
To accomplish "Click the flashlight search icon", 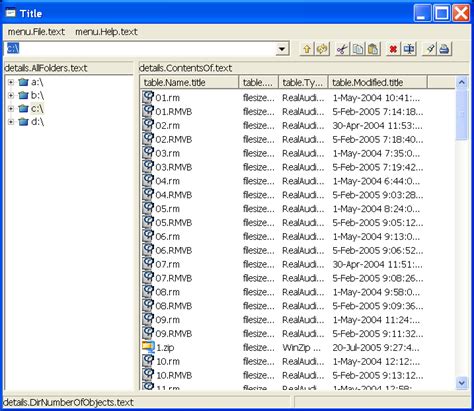I will click(429, 49).
